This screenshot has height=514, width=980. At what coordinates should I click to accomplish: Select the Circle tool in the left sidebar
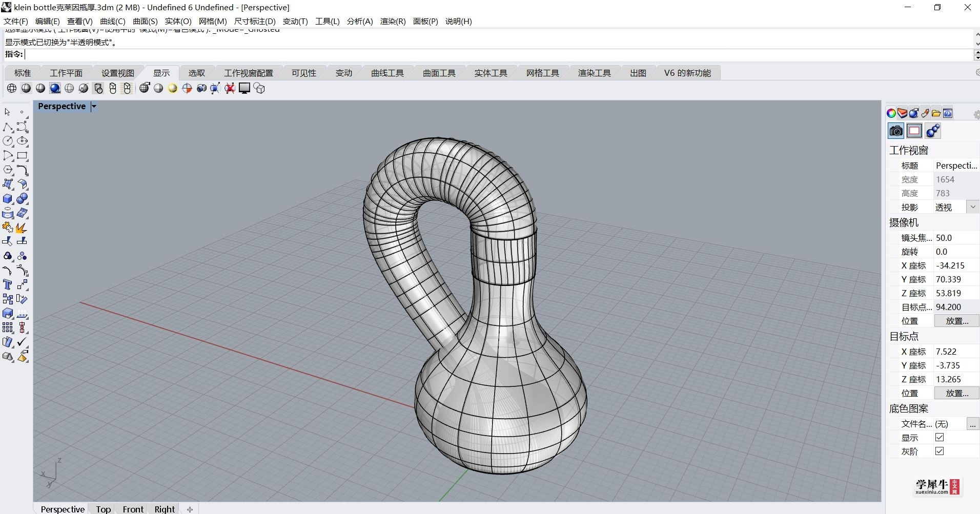click(x=8, y=141)
